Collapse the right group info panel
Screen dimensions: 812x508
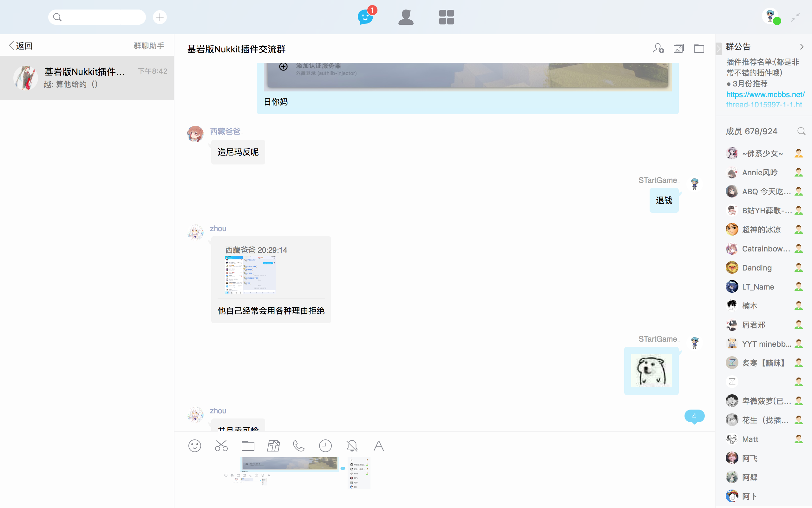pos(718,49)
